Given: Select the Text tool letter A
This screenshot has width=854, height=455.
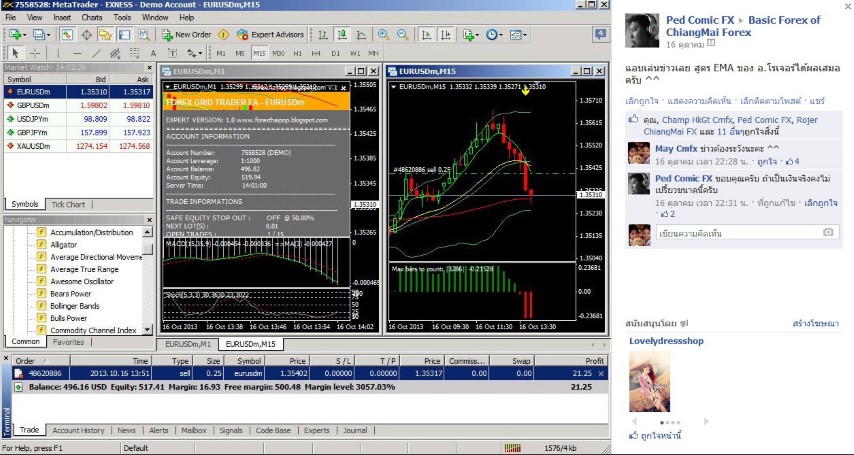Looking at the screenshot, I should coord(153,53).
